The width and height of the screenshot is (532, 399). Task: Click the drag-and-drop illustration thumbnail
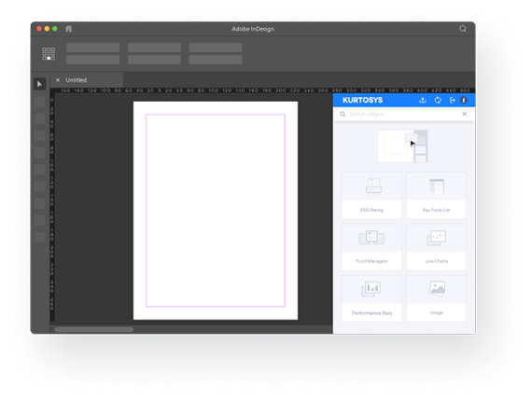[402, 146]
